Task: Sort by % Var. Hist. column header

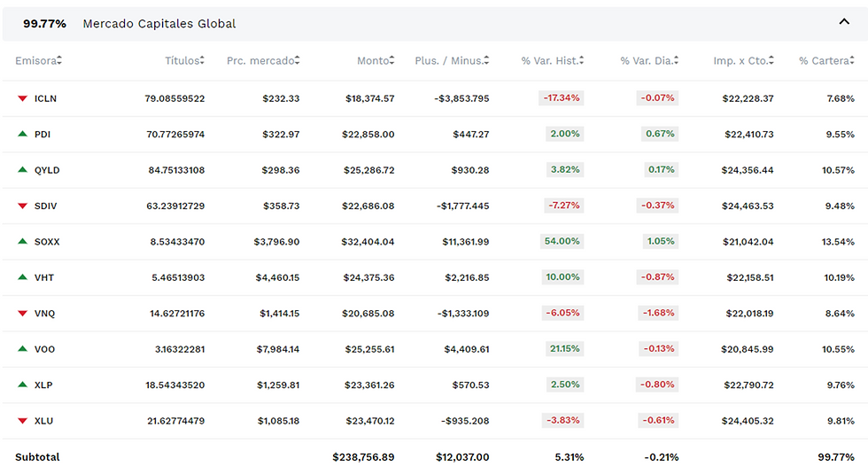Action: [x=549, y=61]
